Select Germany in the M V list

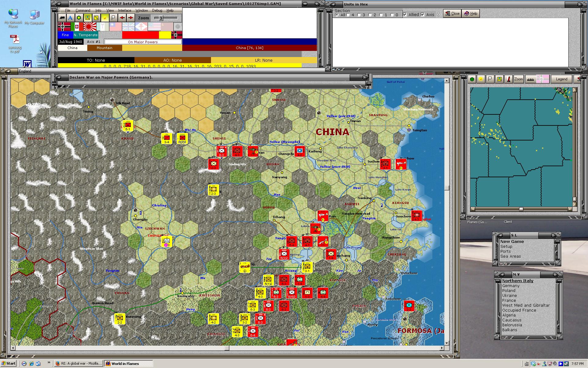pyautogui.click(x=511, y=286)
